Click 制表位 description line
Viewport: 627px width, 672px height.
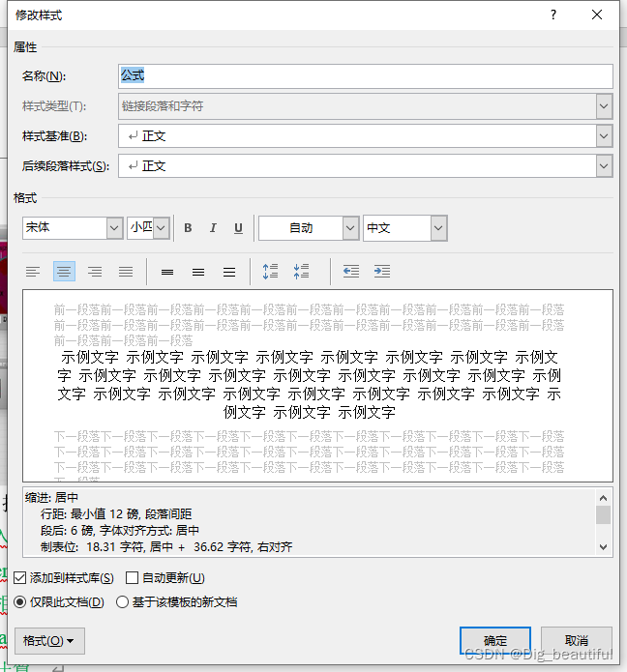click(166, 547)
